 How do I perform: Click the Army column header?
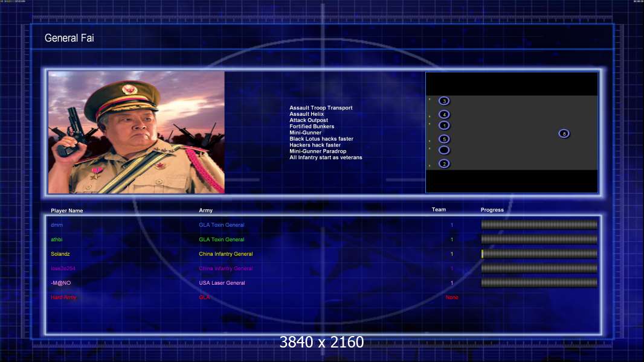tap(206, 211)
